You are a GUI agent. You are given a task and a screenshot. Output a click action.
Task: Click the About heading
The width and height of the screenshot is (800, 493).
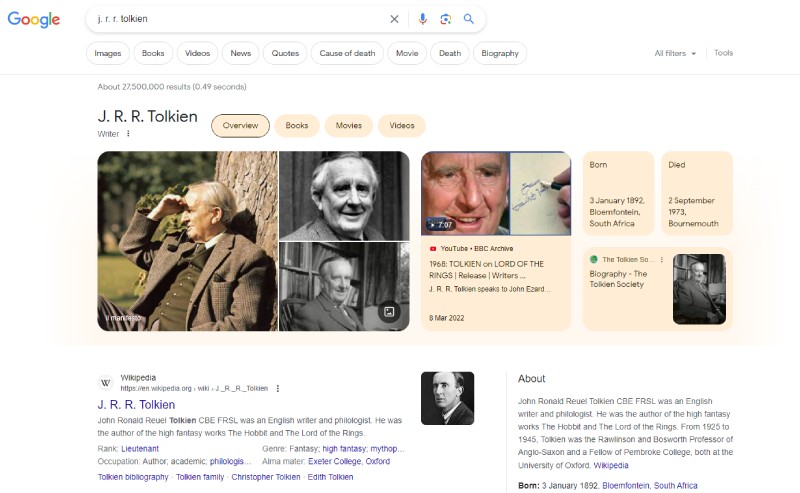tap(532, 379)
